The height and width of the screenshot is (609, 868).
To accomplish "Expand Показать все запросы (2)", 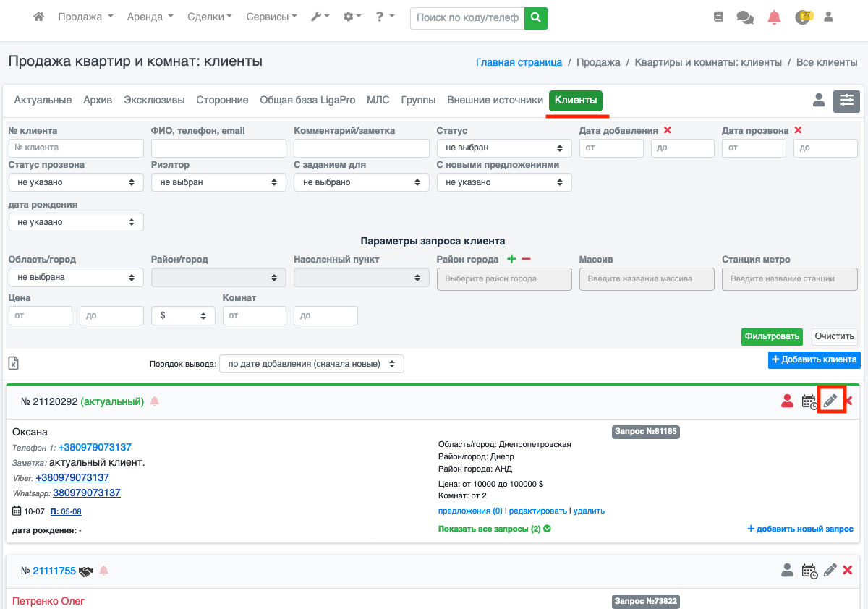I will coord(495,529).
